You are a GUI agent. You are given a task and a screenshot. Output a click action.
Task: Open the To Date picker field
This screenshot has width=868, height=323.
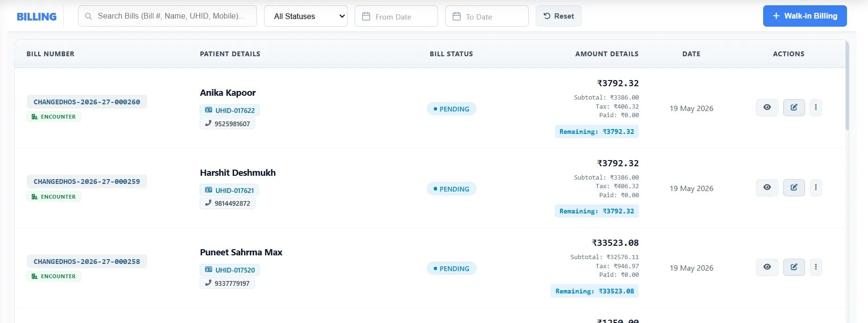pos(487,16)
